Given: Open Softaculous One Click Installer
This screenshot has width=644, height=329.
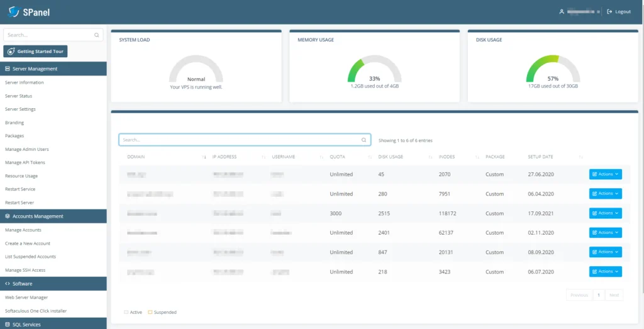Looking at the screenshot, I should 36,311.
